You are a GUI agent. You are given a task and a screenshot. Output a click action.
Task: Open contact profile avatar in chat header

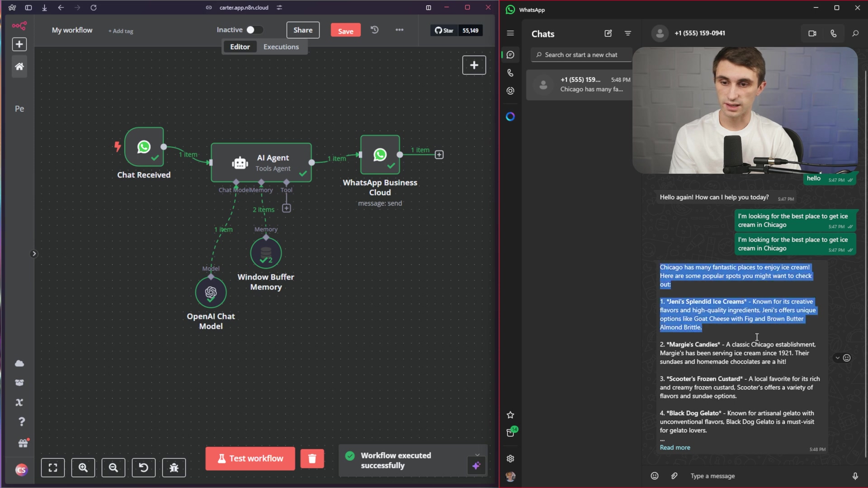(x=660, y=33)
